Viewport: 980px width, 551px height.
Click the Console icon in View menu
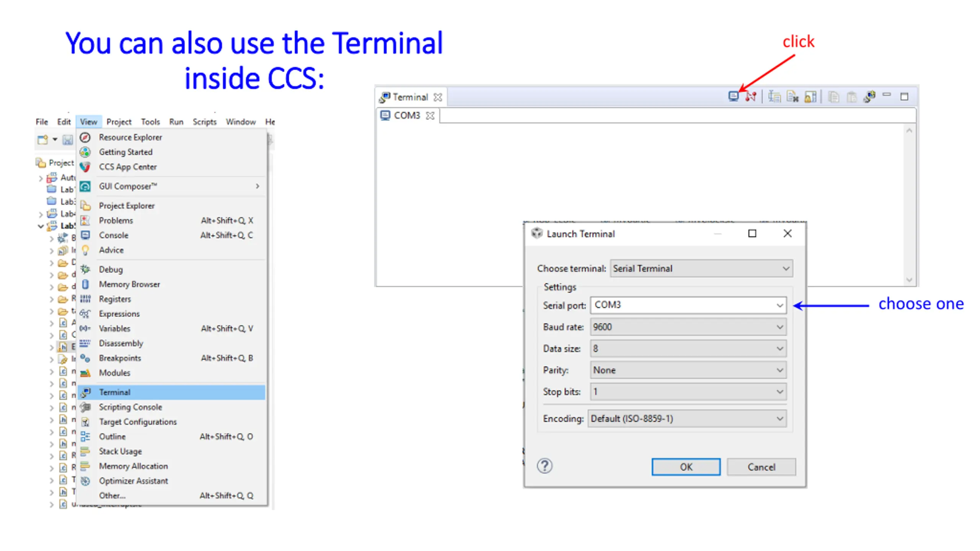85,235
